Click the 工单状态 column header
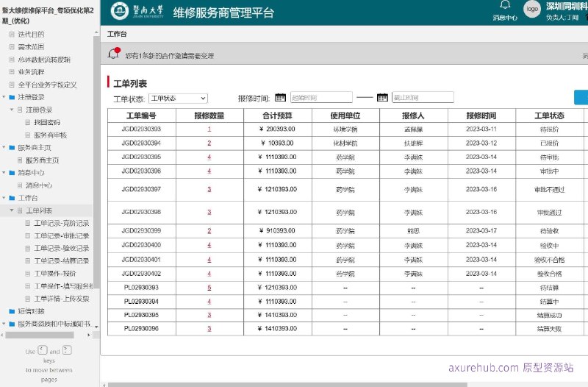 (x=549, y=116)
